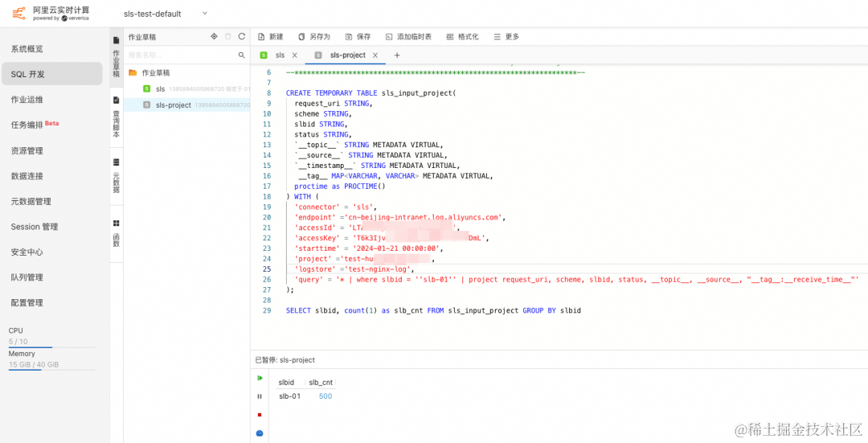Viewport: 868px width, 443px height.
Task: Click the delete trash icon in draft panel
Action: point(228,36)
